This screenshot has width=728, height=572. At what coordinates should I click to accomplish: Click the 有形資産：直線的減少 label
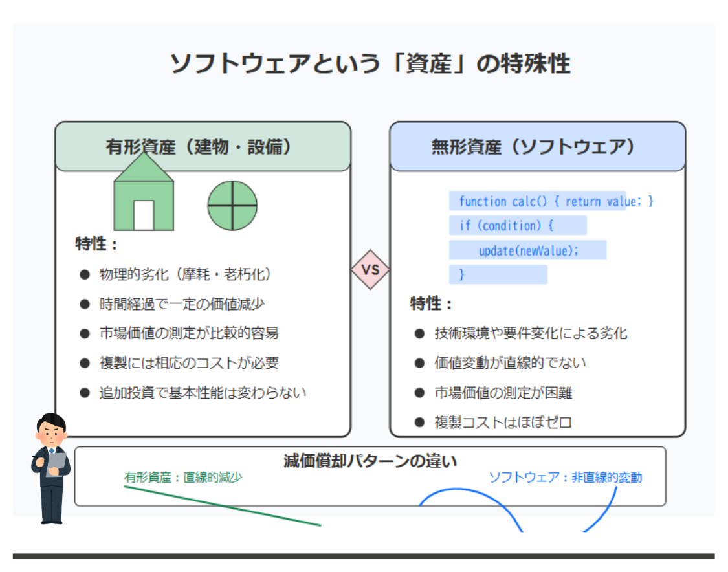click(x=183, y=478)
